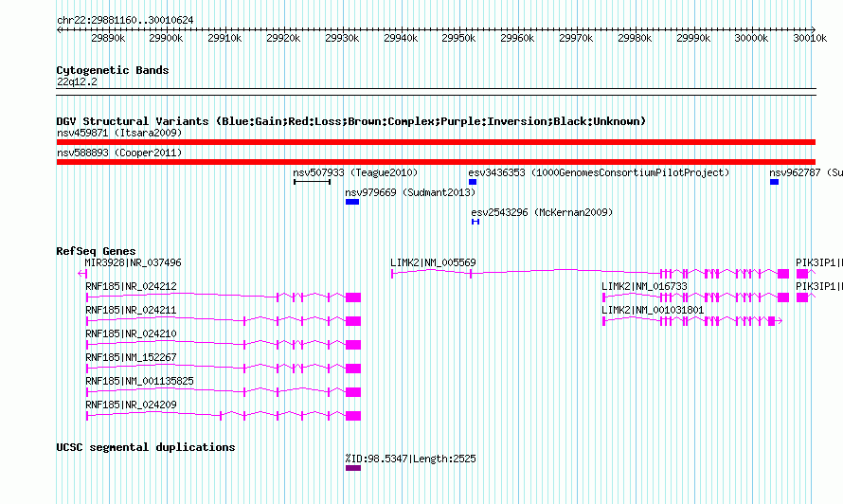Viewport: 843px width, 504px height.
Task: Click the large end exon of LIMK2|NM_005569
Action: (x=783, y=274)
